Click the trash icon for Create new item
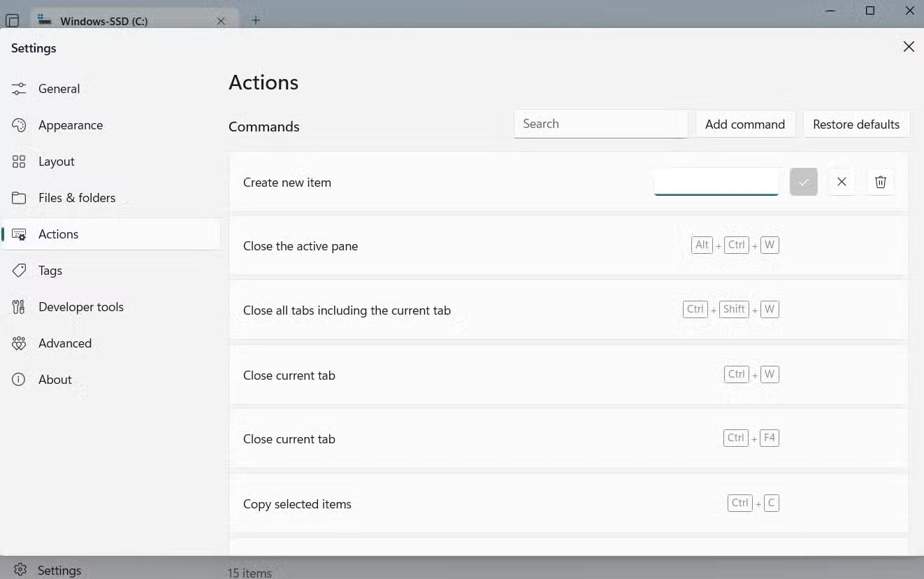 click(881, 183)
